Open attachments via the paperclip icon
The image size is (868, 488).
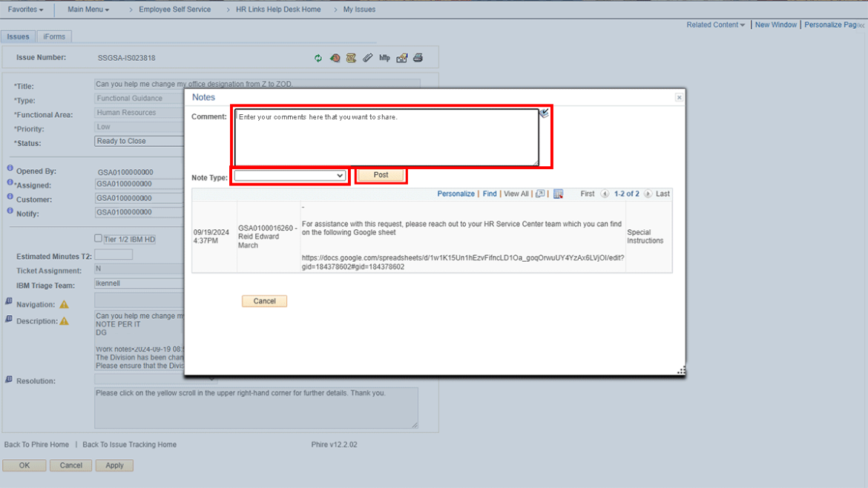pos(367,58)
